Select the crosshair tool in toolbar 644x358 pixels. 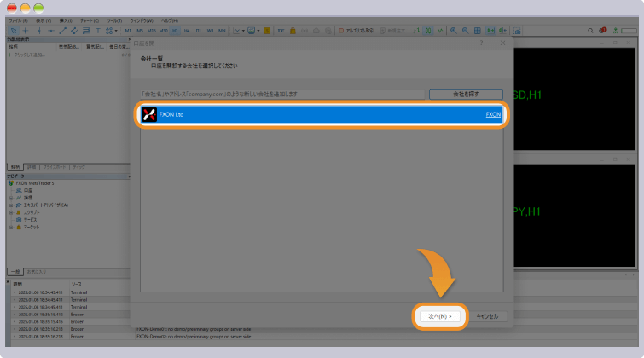25,31
